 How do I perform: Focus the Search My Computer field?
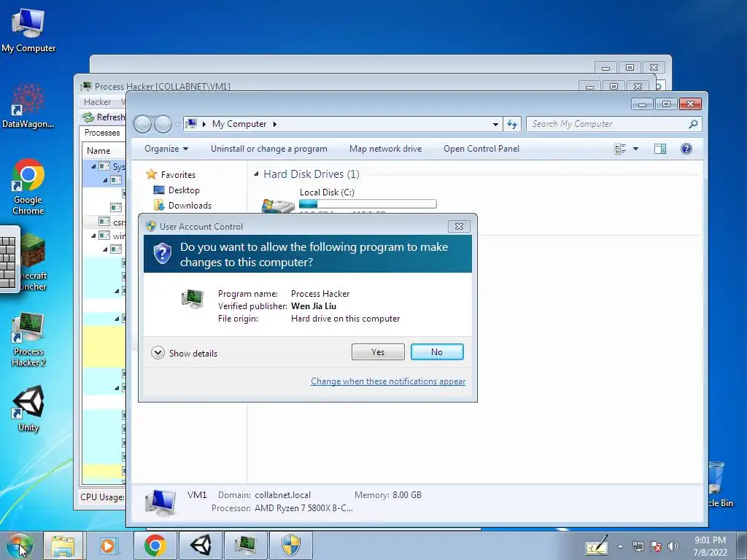pos(614,124)
